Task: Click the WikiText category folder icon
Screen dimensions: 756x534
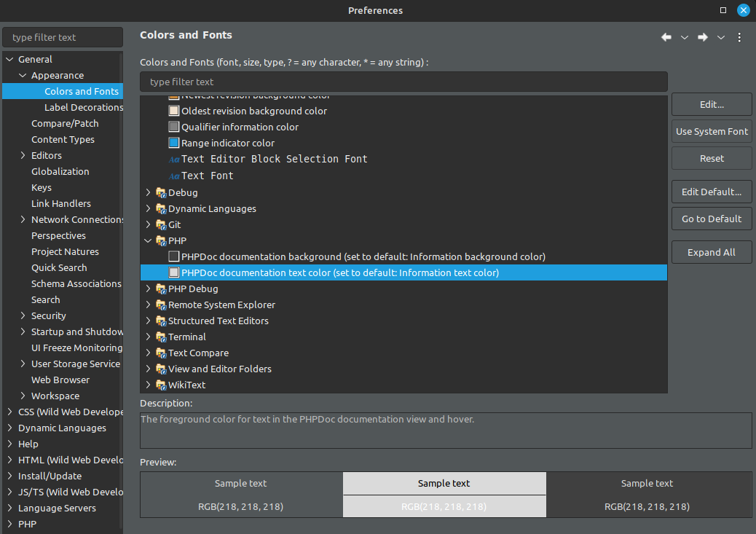Action: pyautogui.click(x=161, y=385)
